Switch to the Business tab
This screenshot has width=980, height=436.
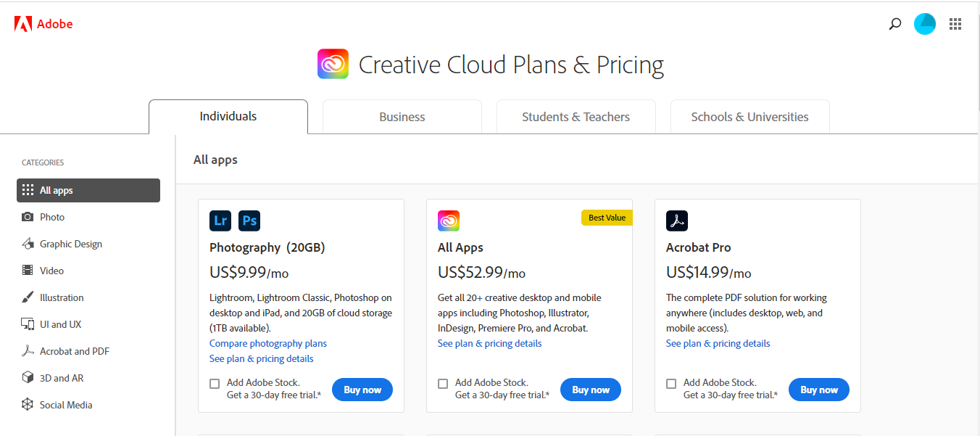point(402,117)
